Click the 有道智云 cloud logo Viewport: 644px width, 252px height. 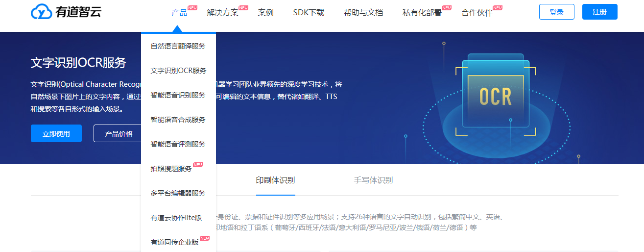click(x=66, y=12)
